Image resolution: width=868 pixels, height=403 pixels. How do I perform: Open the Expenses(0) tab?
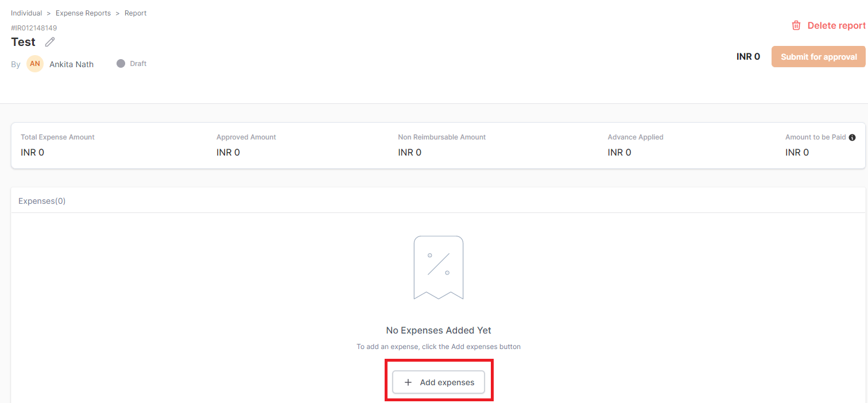coord(42,201)
